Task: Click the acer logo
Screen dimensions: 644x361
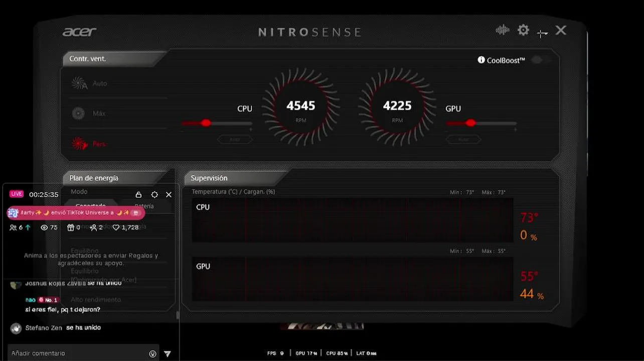Action: (79, 32)
